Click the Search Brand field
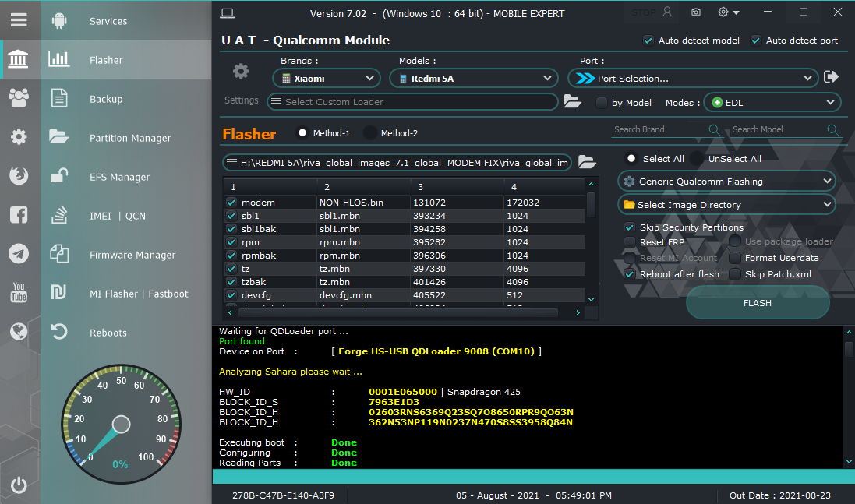The width and height of the screenshot is (855, 504). (659, 129)
